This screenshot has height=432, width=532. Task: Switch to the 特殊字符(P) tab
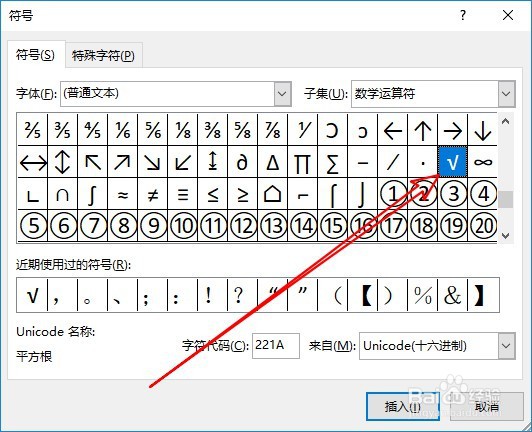click(x=103, y=55)
